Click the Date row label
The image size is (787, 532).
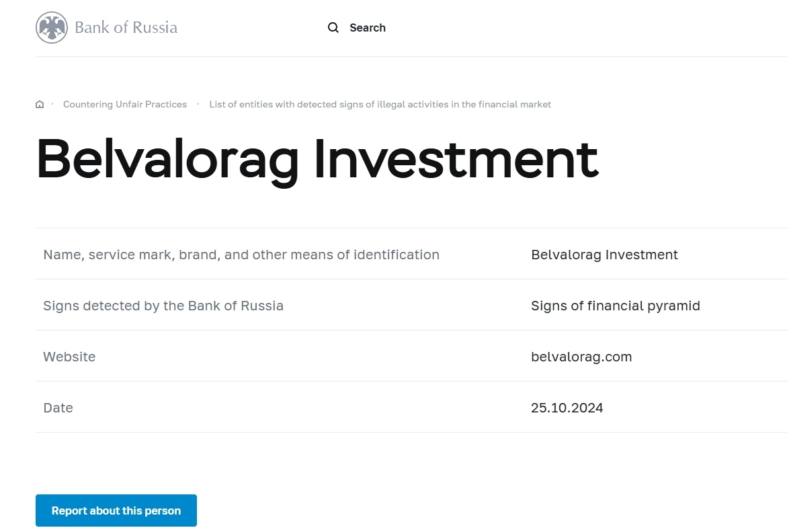[x=58, y=408]
